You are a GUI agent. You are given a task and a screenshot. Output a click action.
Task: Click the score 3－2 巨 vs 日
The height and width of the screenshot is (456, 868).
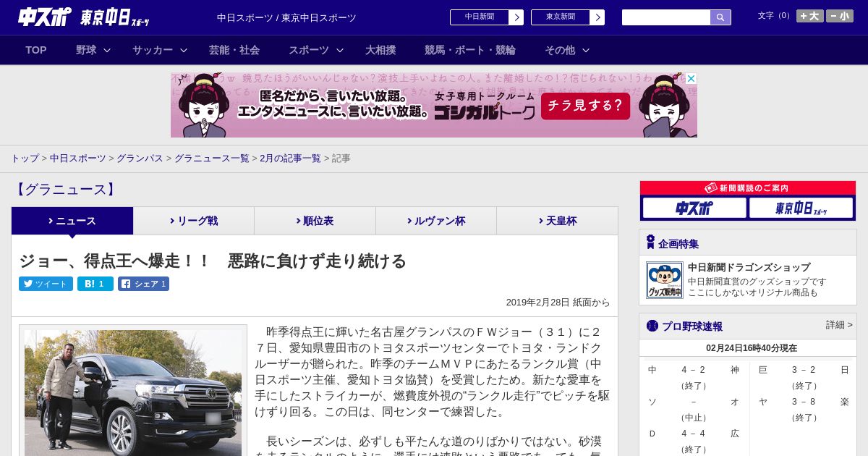[x=804, y=370]
